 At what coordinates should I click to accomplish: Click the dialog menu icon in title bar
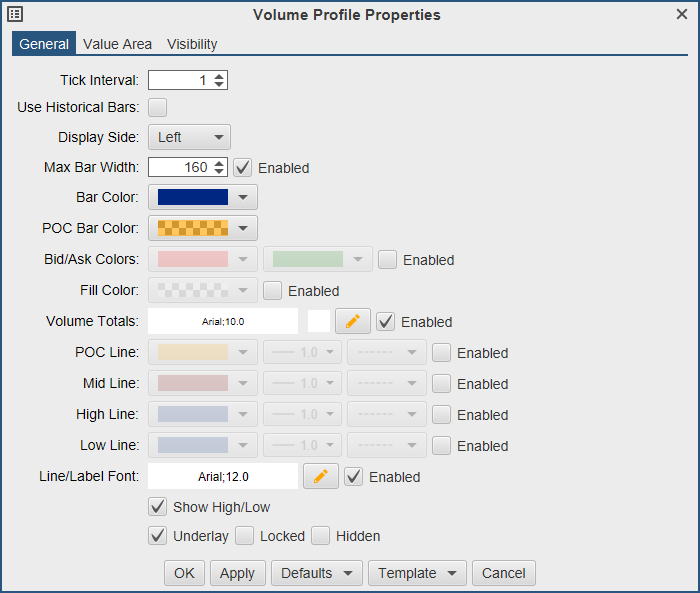tap(15, 14)
